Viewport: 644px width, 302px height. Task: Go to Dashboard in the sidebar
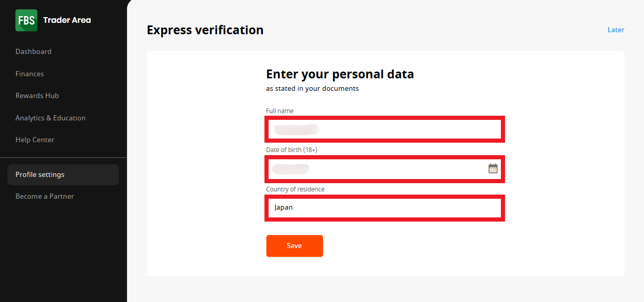pos(33,51)
